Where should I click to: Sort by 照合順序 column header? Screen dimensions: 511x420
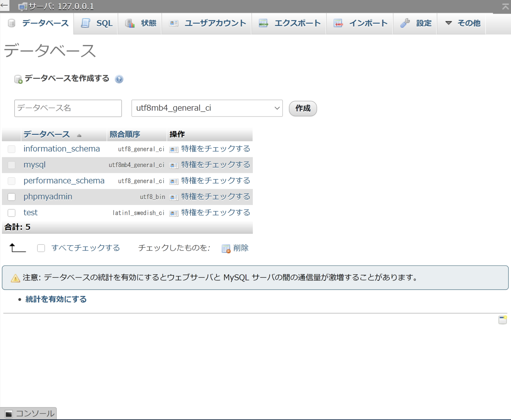[125, 134]
